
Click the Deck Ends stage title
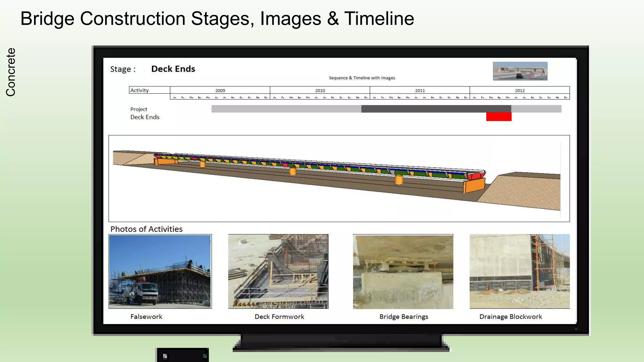click(173, 69)
